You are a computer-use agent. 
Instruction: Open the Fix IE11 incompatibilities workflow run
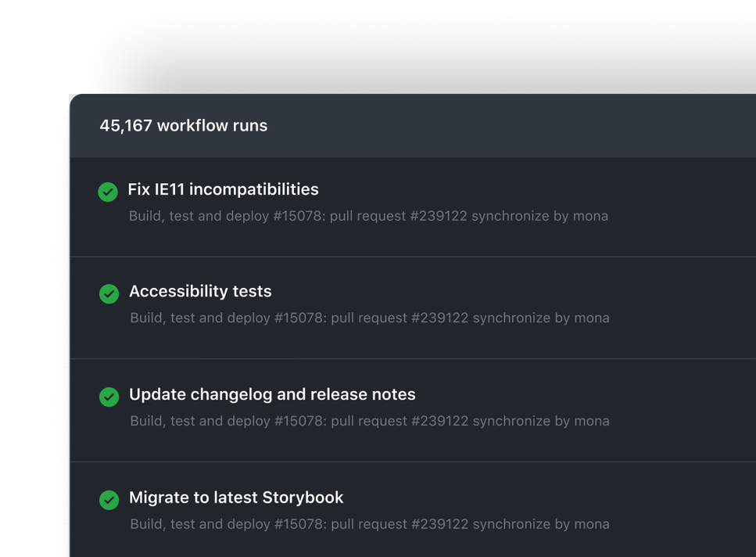(223, 189)
